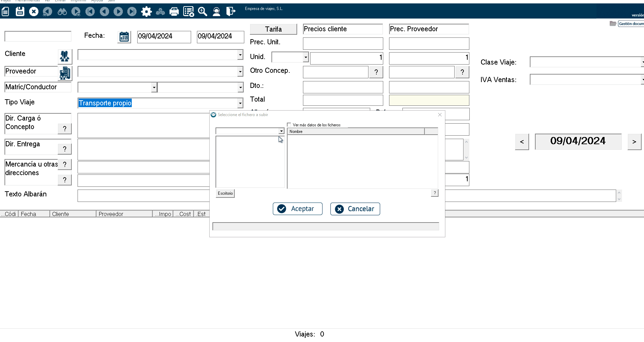The image size is (644, 342).
Task: Click the Escritorio button
Action: tap(225, 193)
